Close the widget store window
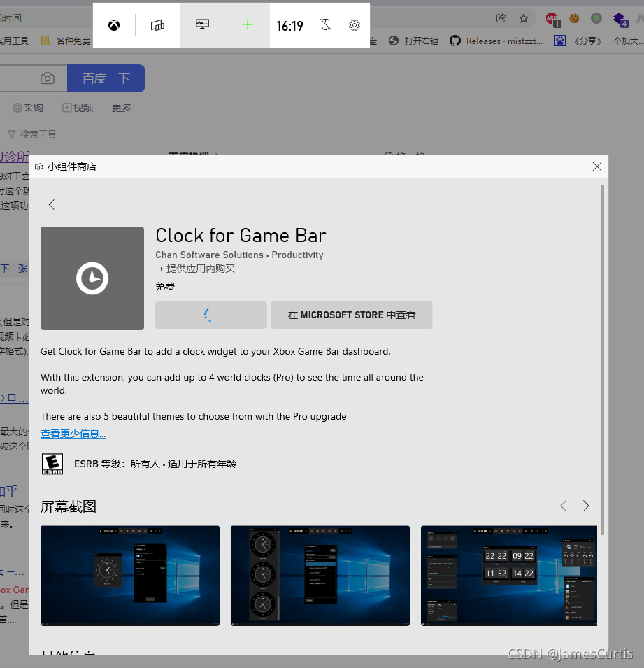Image resolution: width=644 pixels, height=668 pixels. point(596,166)
